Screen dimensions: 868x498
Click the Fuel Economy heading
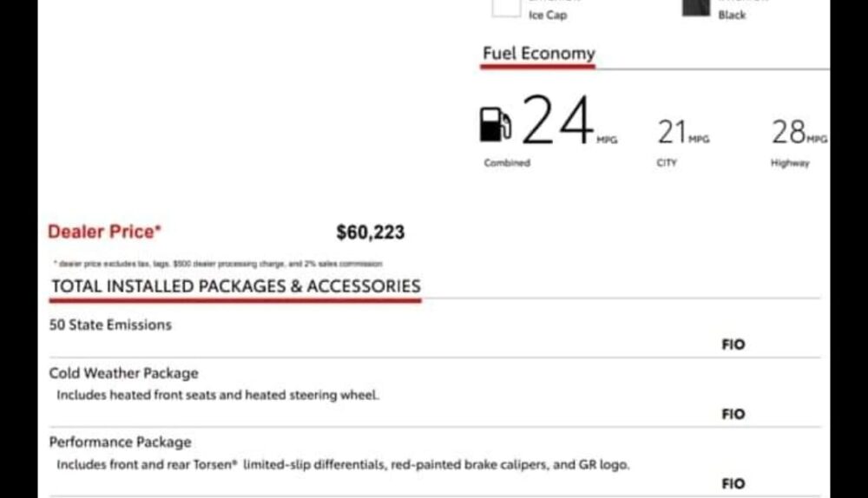coord(539,53)
